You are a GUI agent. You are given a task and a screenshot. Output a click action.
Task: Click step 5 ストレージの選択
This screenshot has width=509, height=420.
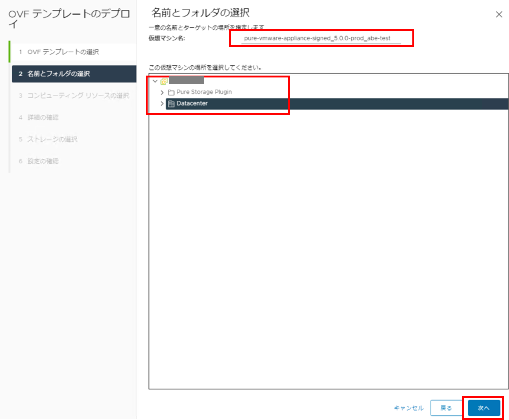pos(52,139)
